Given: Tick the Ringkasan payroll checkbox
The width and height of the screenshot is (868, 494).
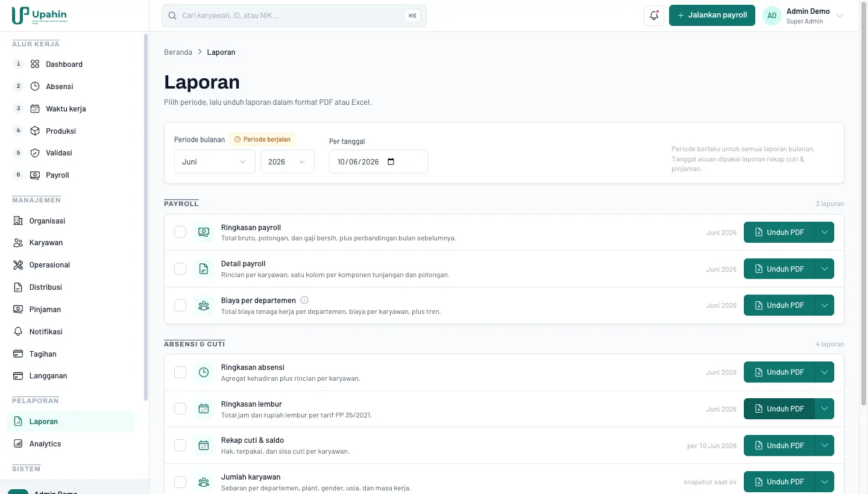Looking at the screenshot, I should tap(180, 233).
